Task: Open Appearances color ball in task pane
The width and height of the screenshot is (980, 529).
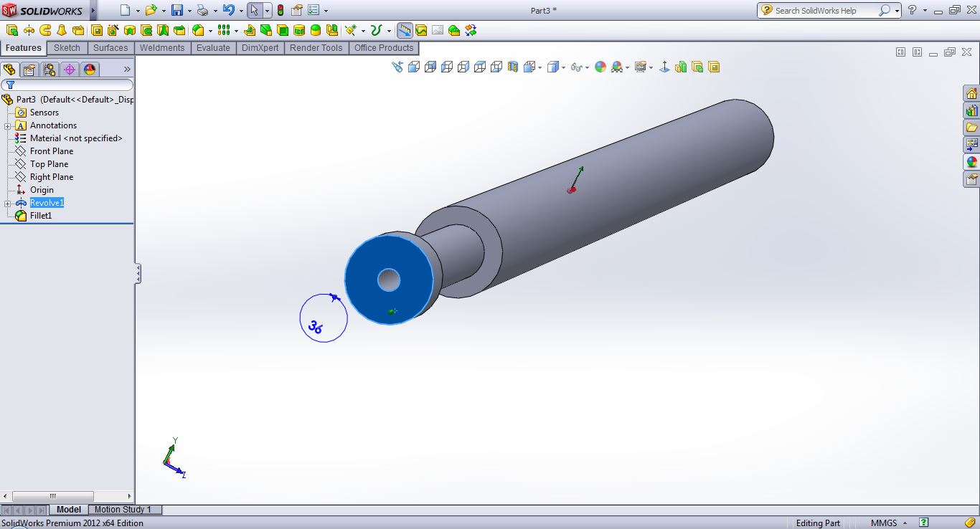Action: point(971,162)
